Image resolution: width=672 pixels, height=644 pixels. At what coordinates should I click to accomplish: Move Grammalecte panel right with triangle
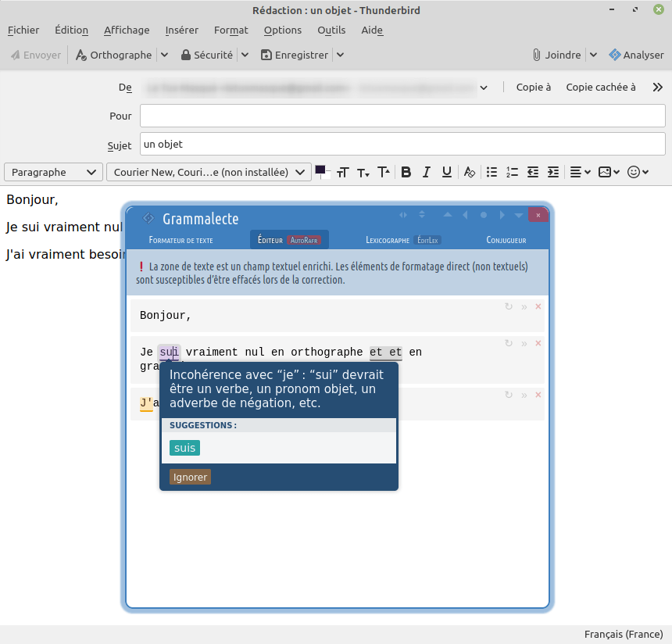pos(502,215)
